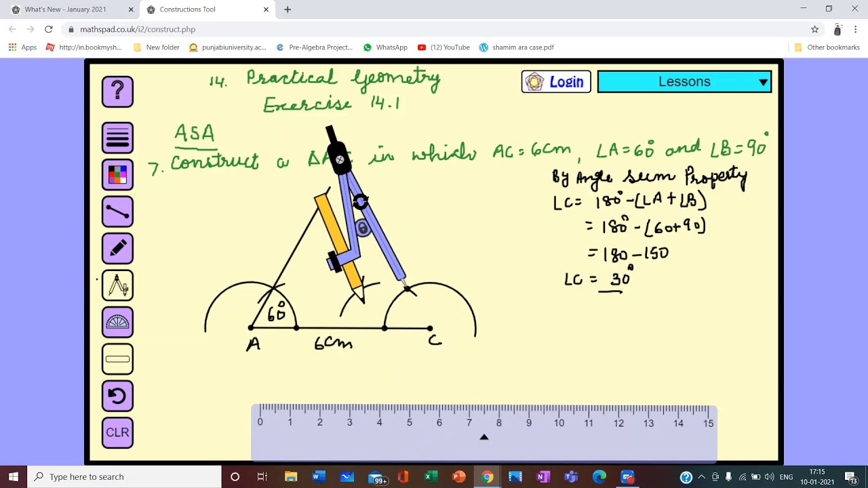Expand the Lessons dropdown
Image resolution: width=868 pixels, height=488 pixels.
(684, 82)
